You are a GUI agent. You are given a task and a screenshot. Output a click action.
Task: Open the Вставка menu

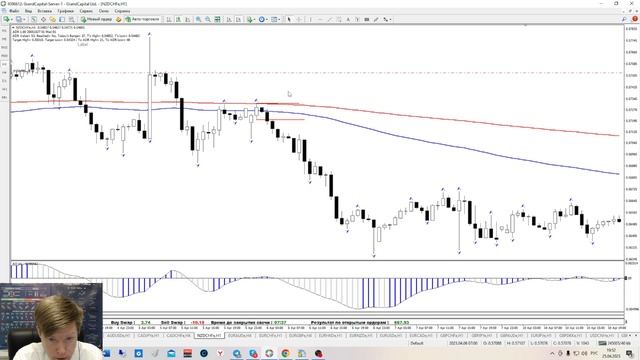click(44, 11)
